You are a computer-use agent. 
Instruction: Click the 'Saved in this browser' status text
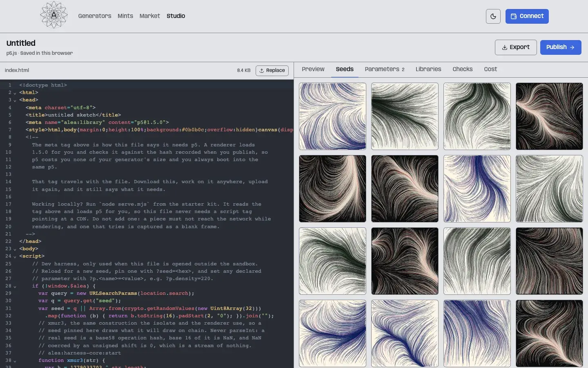pos(47,53)
